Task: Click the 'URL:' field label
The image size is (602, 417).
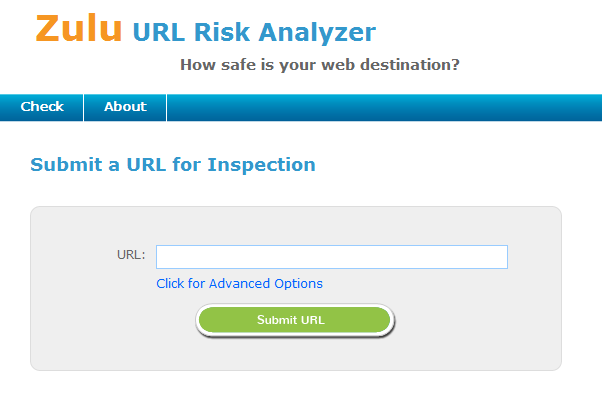Action: pyautogui.click(x=131, y=255)
